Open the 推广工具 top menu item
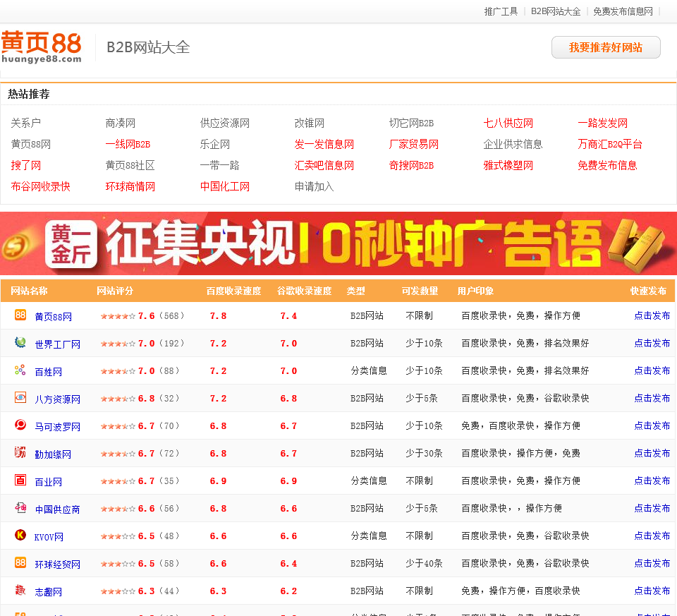 coord(501,11)
